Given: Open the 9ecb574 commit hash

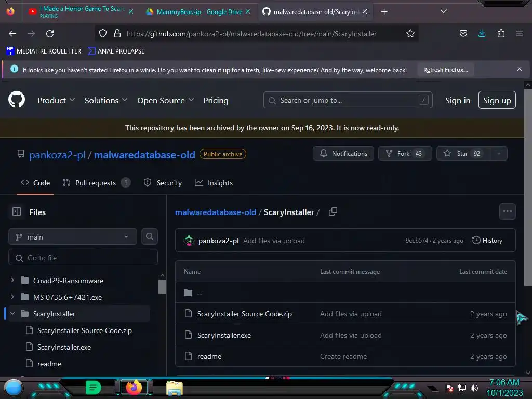Looking at the screenshot, I should click(417, 240).
